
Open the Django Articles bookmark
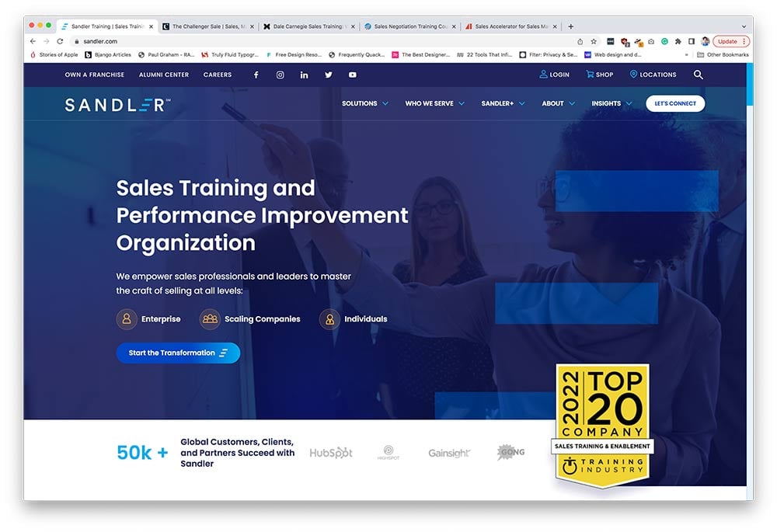click(x=108, y=54)
